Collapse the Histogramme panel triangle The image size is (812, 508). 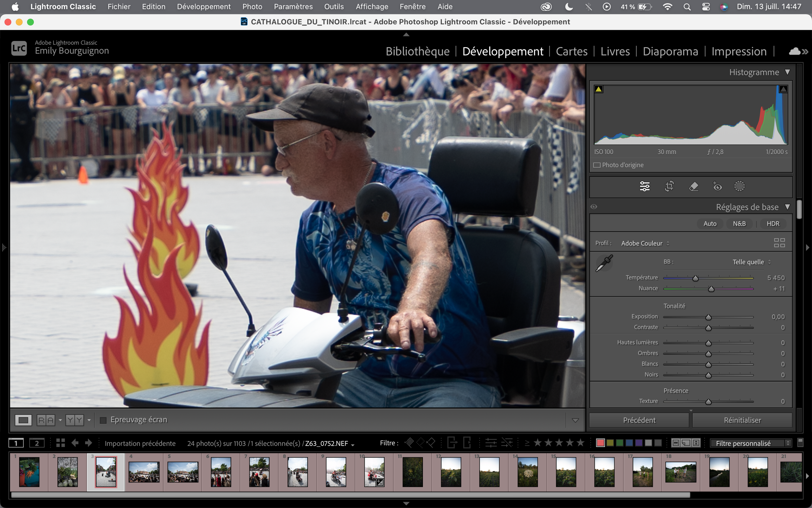point(787,72)
